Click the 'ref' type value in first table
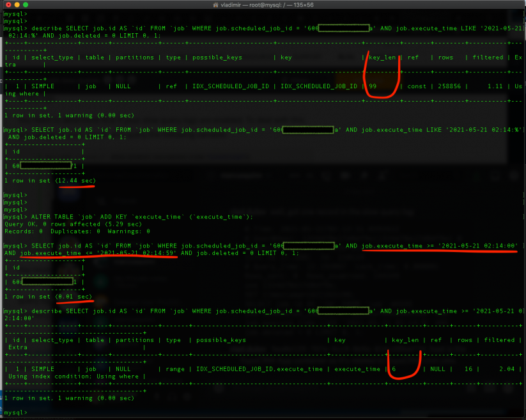Viewport: 526px width, 420px height. 171,86
